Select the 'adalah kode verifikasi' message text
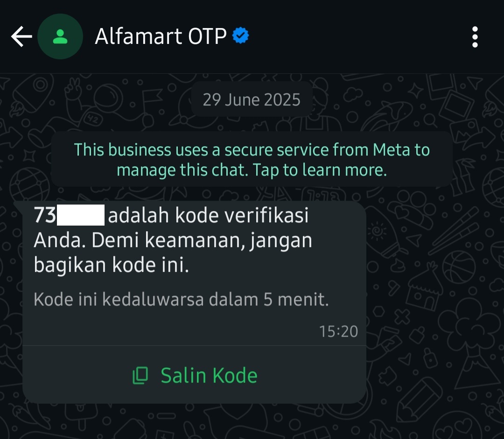The height and width of the screenshot is (439, 504). pyautogui.click(x=208, y=215)
